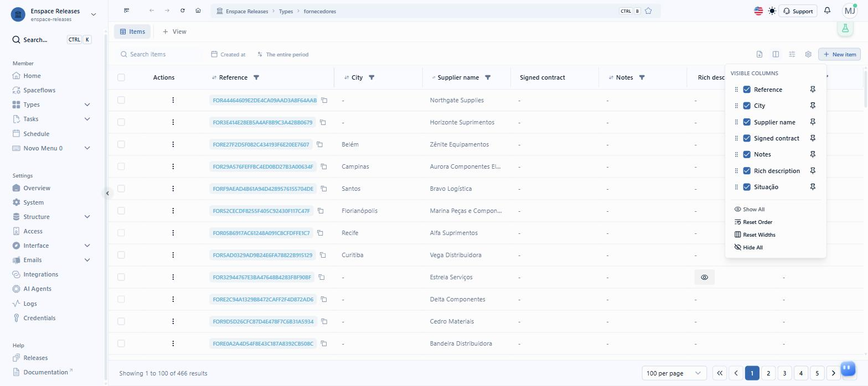Pin the Rich description column
This screenshot has width=868, height=386.
pos(813,171)
